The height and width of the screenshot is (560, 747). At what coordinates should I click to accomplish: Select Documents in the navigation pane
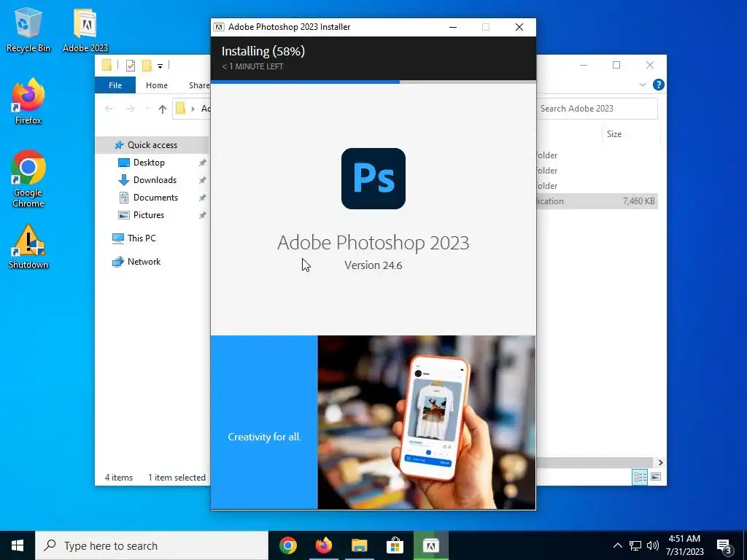[155, 198]
